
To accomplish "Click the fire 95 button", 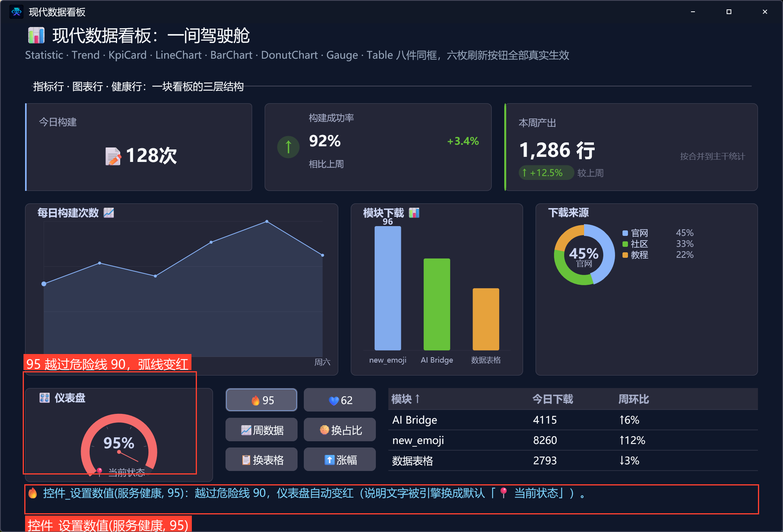I will pyautogui.click(x=262, y=400).
